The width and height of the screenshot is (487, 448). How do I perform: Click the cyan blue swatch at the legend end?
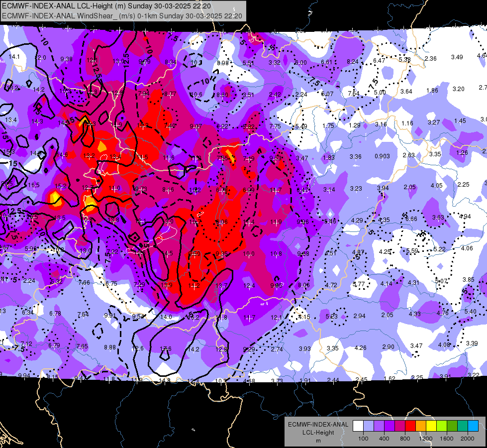(x=473, y=426)
